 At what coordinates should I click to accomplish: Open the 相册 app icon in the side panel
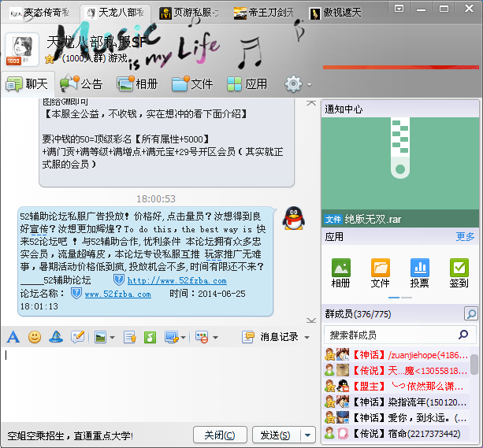340,273
